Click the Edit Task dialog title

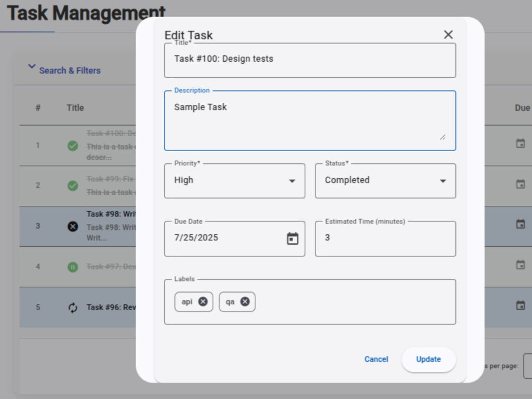coord(189,35)
